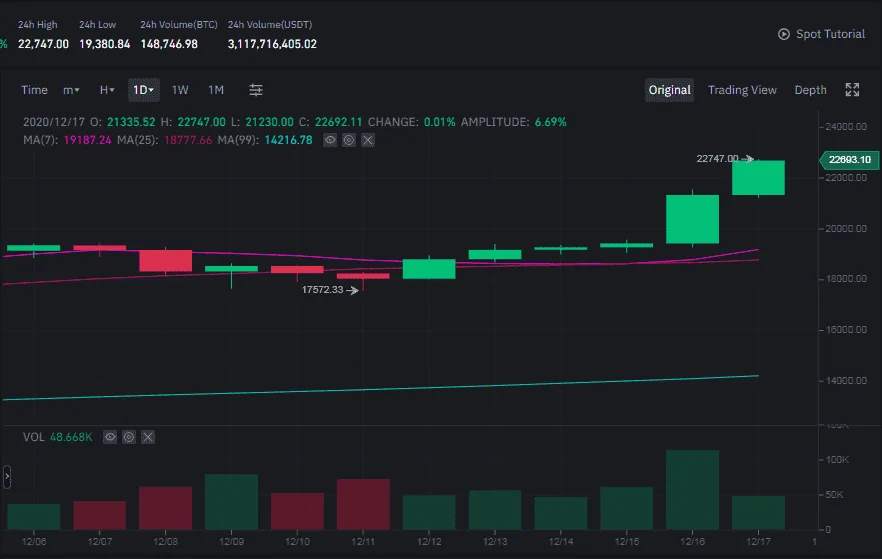Click the 12/11 red volume bar
The height and width of the screenshot is (559, 882).
point(363,504)
